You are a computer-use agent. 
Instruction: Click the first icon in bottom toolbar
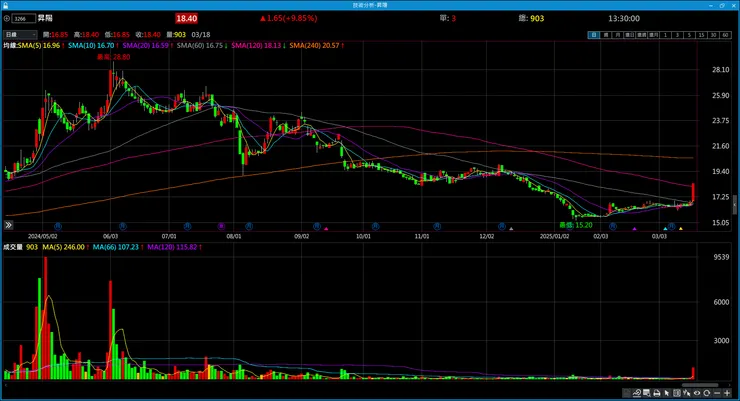[x=626, y=393]
